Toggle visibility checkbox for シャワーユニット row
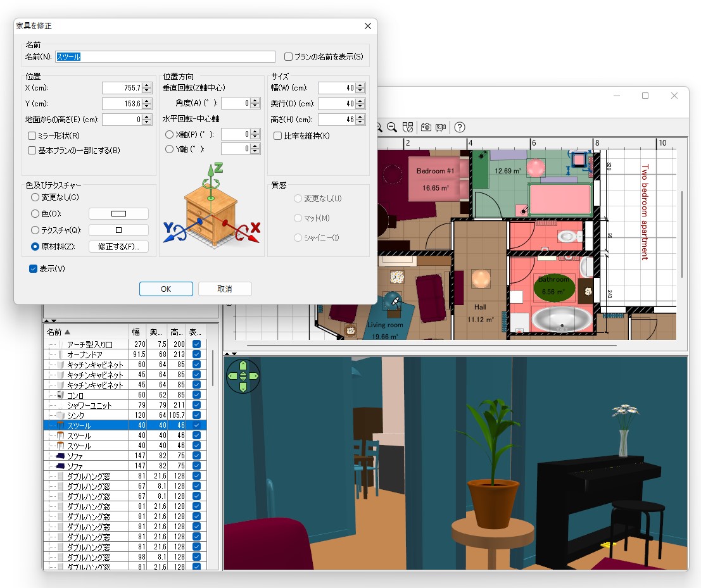Viewport: 701px width, 588px height. pyautogui.click(x=196, y=405)
